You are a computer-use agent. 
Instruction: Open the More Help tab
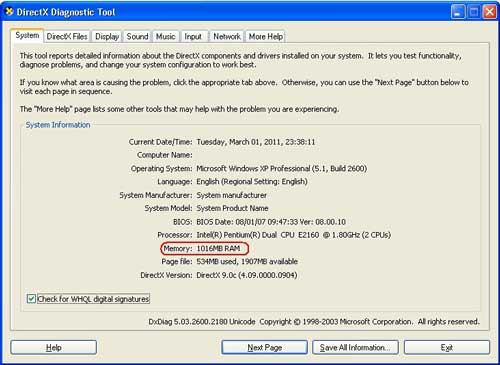[x=266, y=36]
